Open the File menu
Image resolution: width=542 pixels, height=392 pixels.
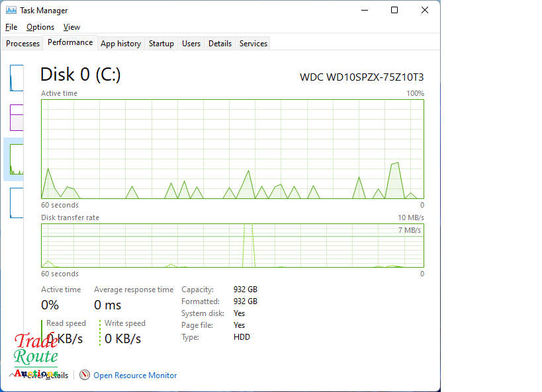pyautogui.click(x=11, y=27)
